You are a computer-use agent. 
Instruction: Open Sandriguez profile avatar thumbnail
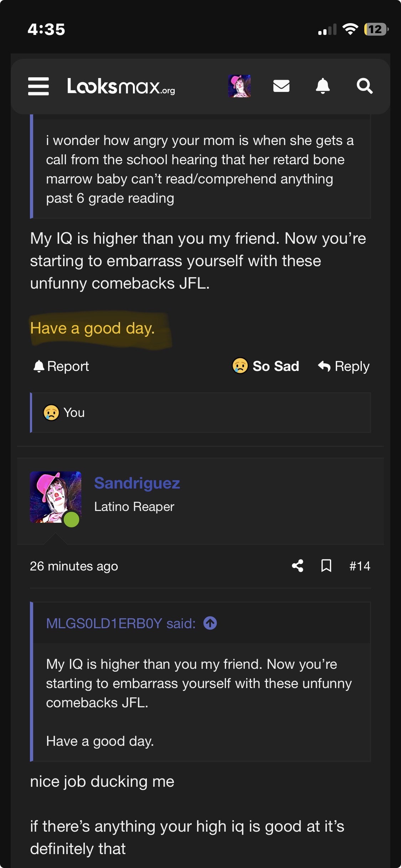[56, 497]
